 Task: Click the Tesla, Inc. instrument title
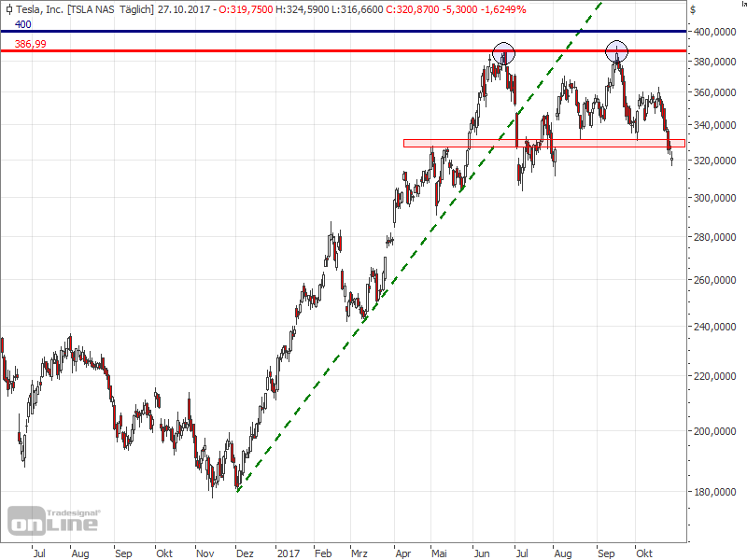(39, 8)
